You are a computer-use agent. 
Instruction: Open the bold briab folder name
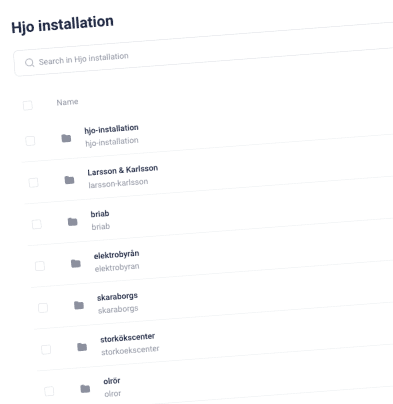coord(100,214)
